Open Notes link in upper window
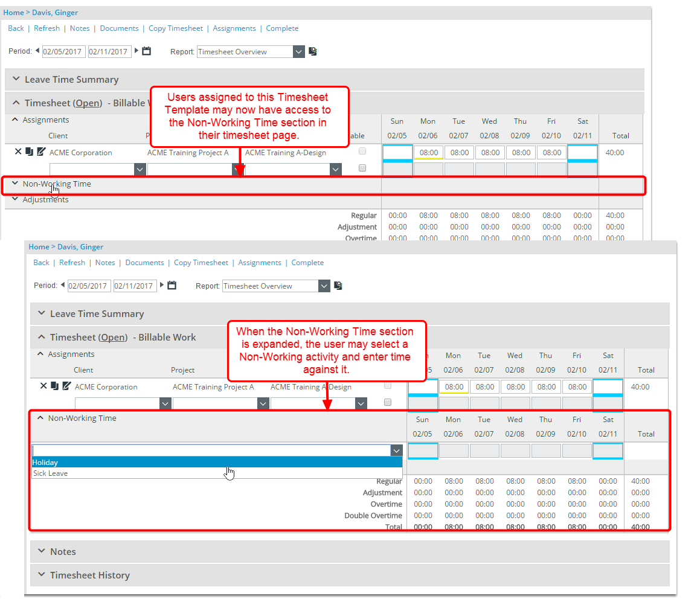 tap(80, 28)
